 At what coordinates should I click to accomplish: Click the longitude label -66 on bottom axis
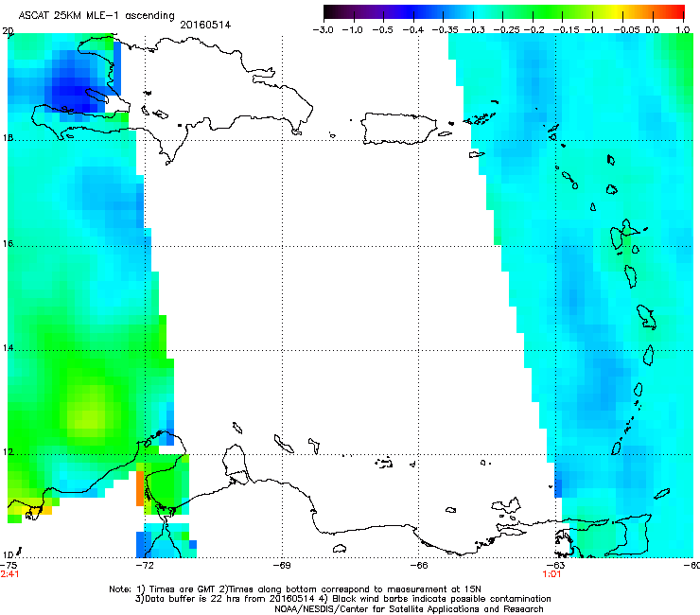tap(419, 566)
